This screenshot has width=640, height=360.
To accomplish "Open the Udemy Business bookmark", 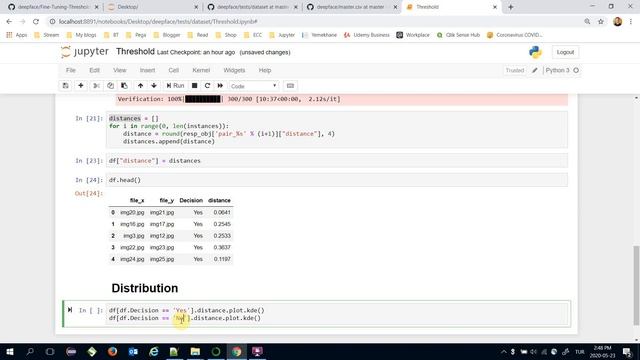I will coord(367,35).
